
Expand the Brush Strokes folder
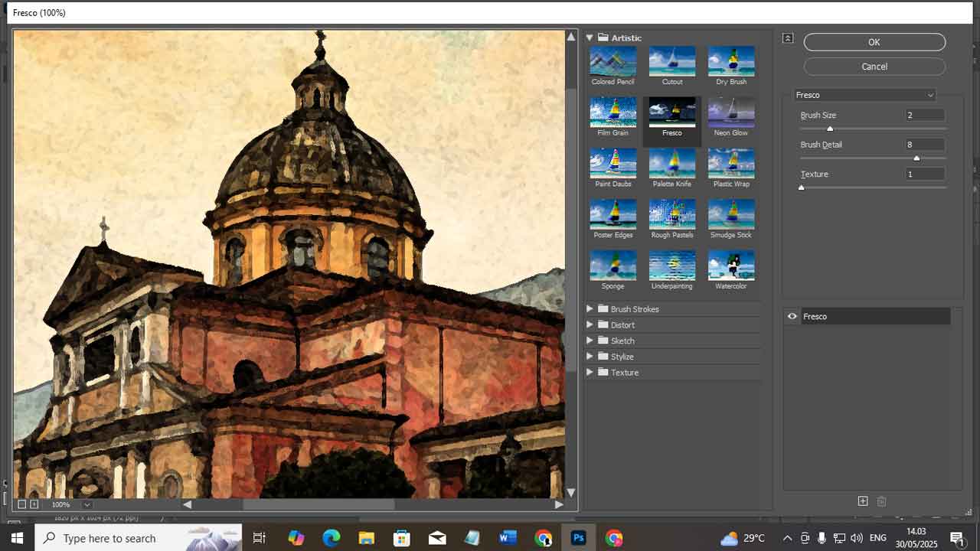coord(590,309)
